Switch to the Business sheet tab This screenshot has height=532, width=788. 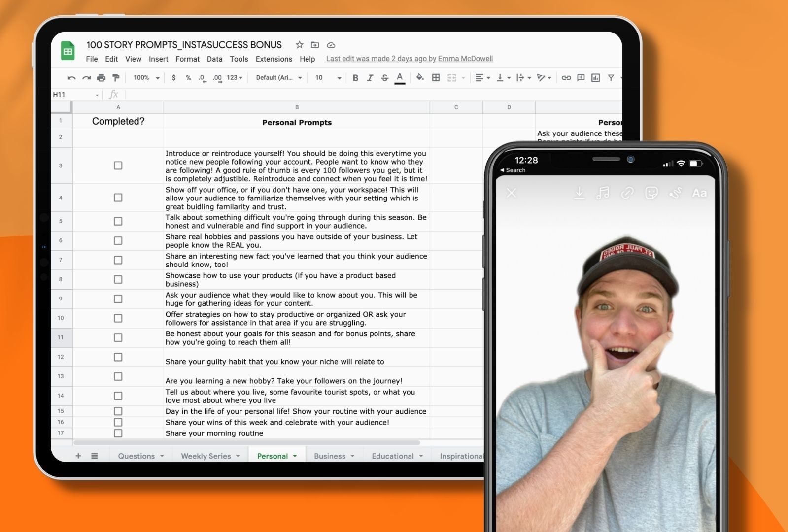tap(329, 456)
